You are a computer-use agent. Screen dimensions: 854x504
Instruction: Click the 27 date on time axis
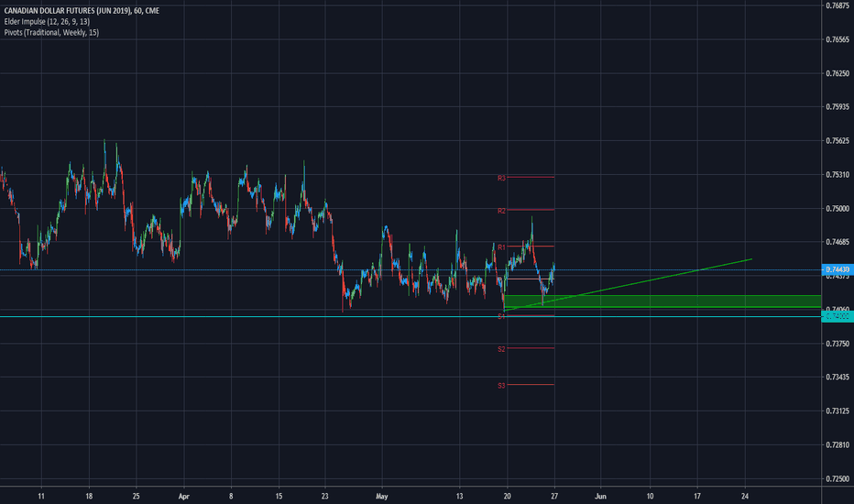click(x=554, y=497)
